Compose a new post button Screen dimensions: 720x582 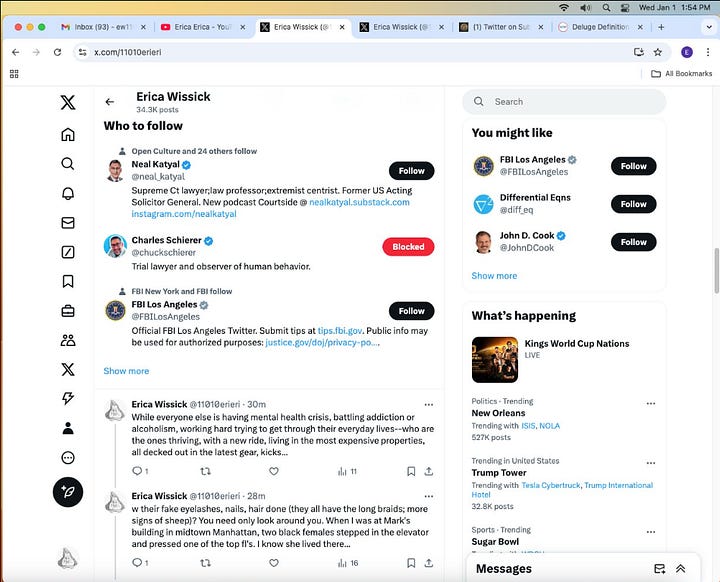coord(68,492)
